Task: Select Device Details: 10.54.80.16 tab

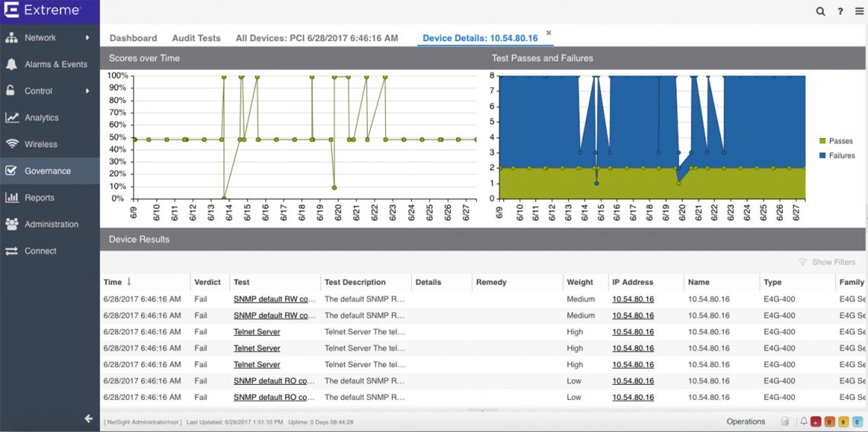Action: [x=480, y=38]
